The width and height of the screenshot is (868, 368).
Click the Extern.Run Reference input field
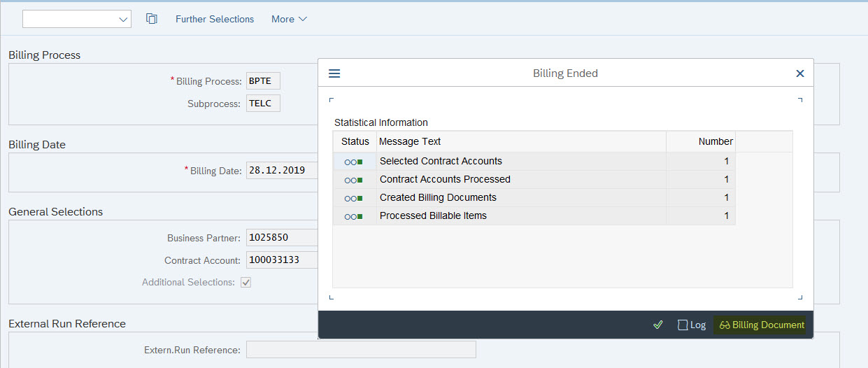[361, 349]
